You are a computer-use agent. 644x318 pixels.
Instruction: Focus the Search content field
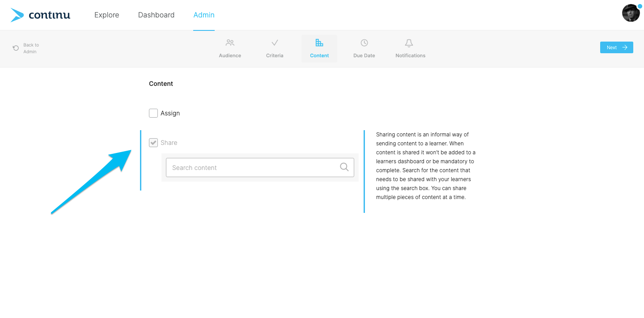[260, 167]
